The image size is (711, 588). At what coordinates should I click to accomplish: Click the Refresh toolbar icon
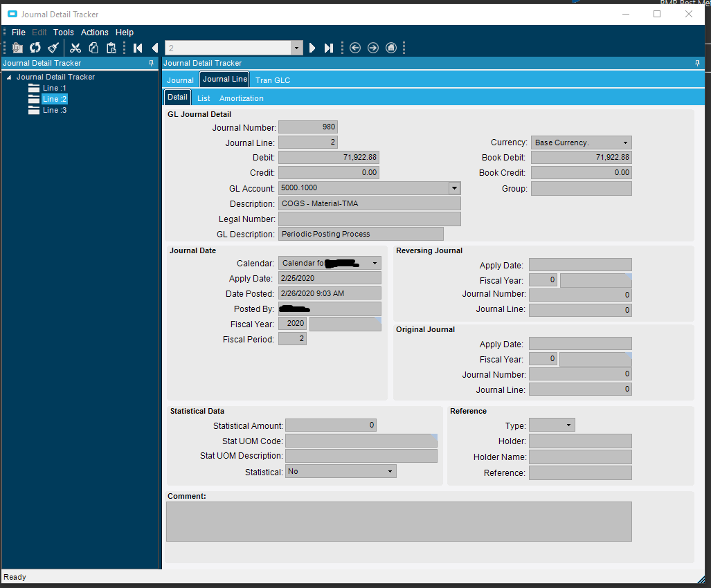35,48
